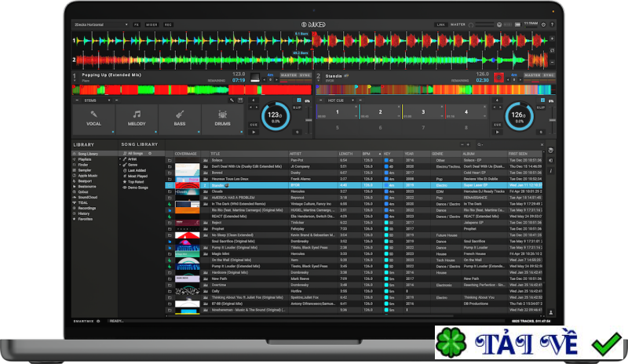
Task: Toggle deck 2 SYNC
Action: [549, 75]
